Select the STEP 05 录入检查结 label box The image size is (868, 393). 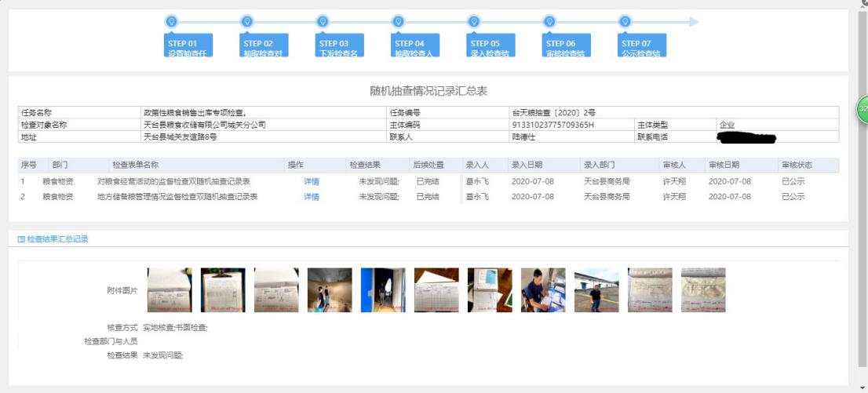491,46
